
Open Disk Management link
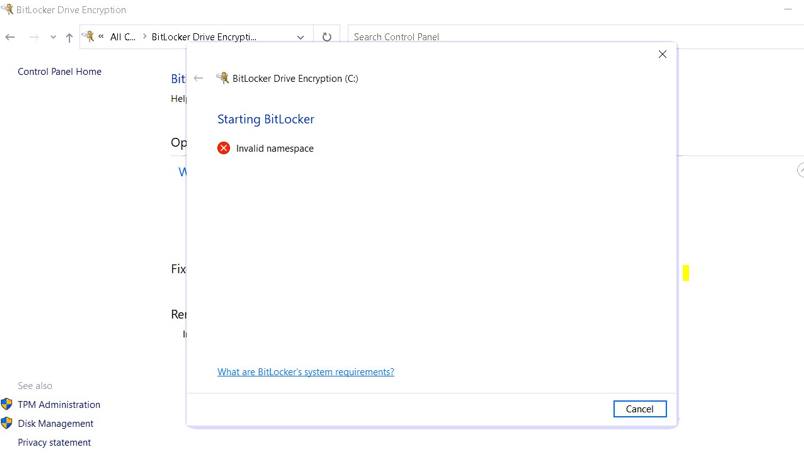[x=55, y=424]
